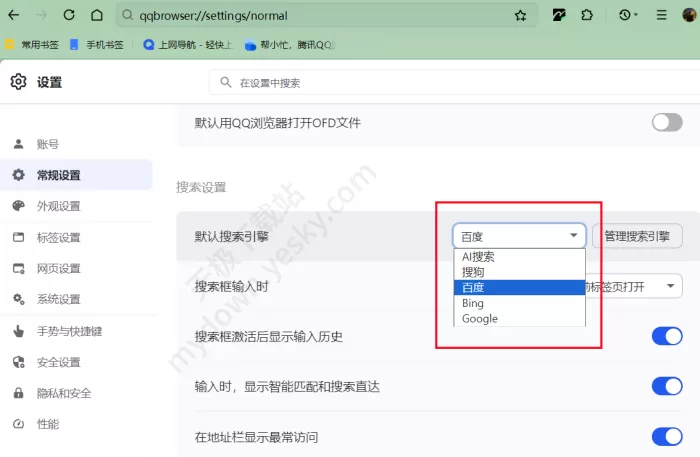Collapse the 默认搜索引擎 dropdown showing 百度

tap(519, 236)
